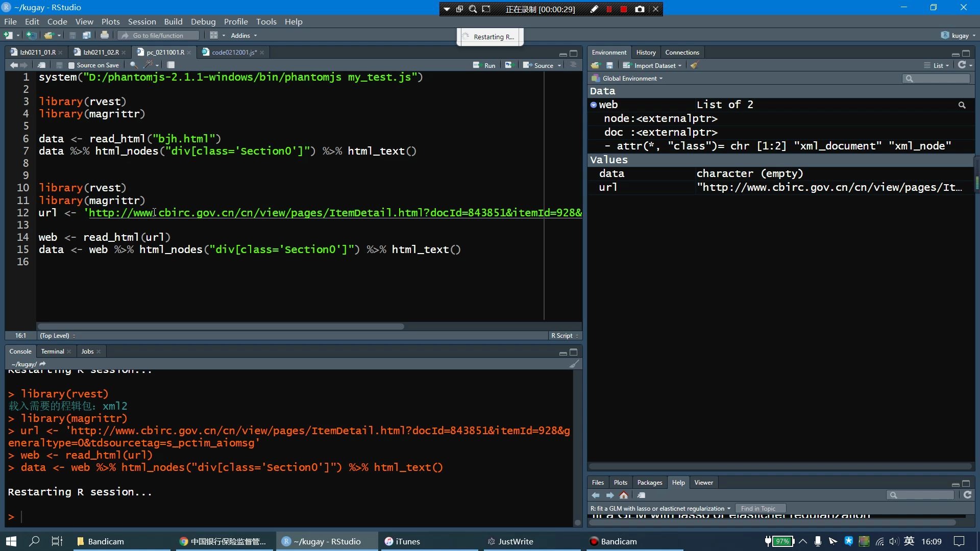Maximize the source editor pane

click(x=574, y=54)
